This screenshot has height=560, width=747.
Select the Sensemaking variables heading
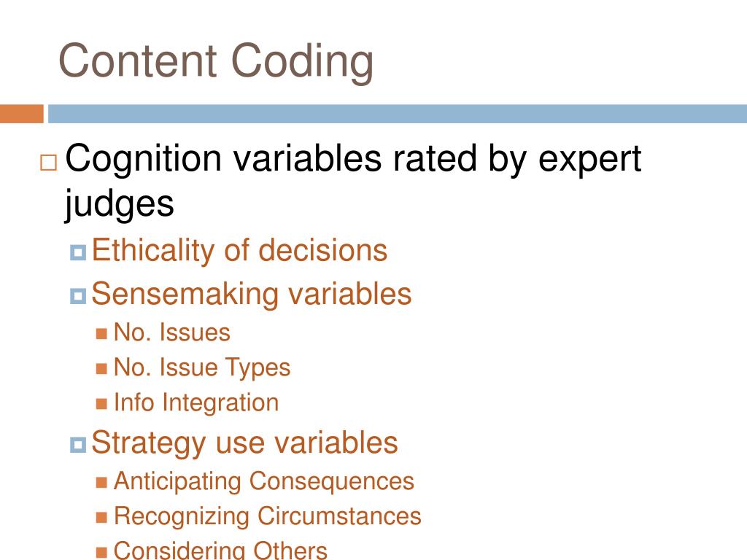(251, 294)
